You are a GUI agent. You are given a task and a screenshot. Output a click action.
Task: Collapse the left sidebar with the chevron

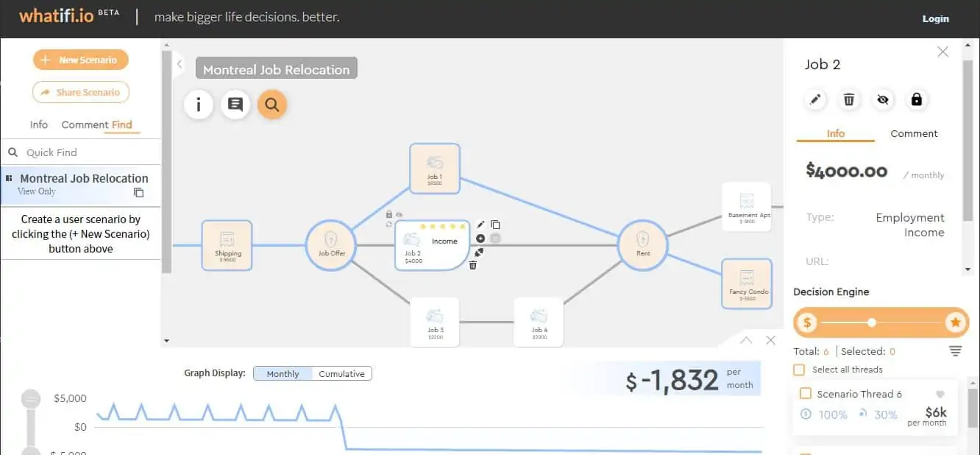(x=179, y=64)
